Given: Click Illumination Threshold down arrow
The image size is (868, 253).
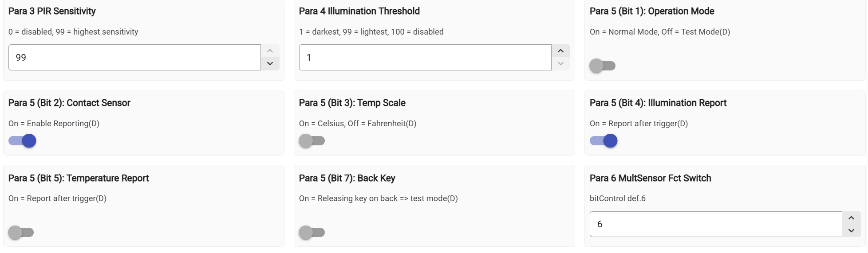Looking at the screenshot, I should 560,64.
